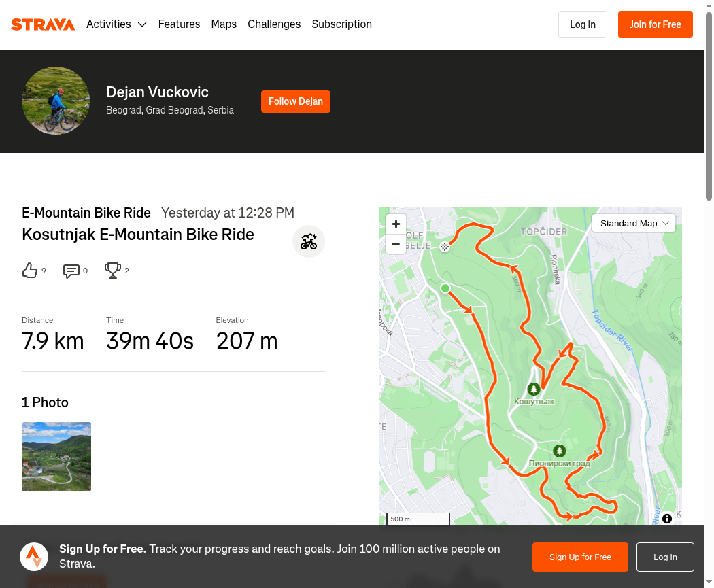
Task: Open comments speech bubble icon
Action: (x=71, y=271)
